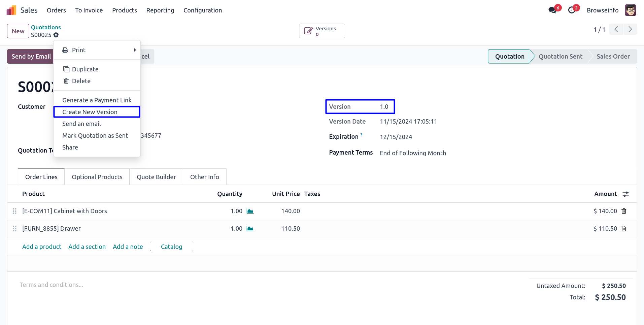
Task: Open the Versions smart button
Action: [321, 31]
